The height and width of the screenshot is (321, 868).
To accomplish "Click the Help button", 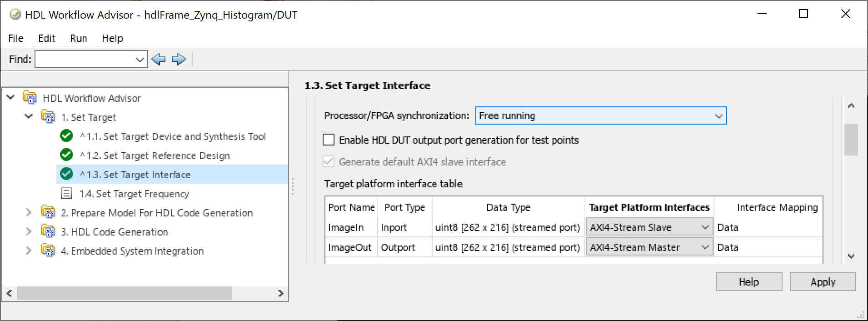I will pos(748,282).
